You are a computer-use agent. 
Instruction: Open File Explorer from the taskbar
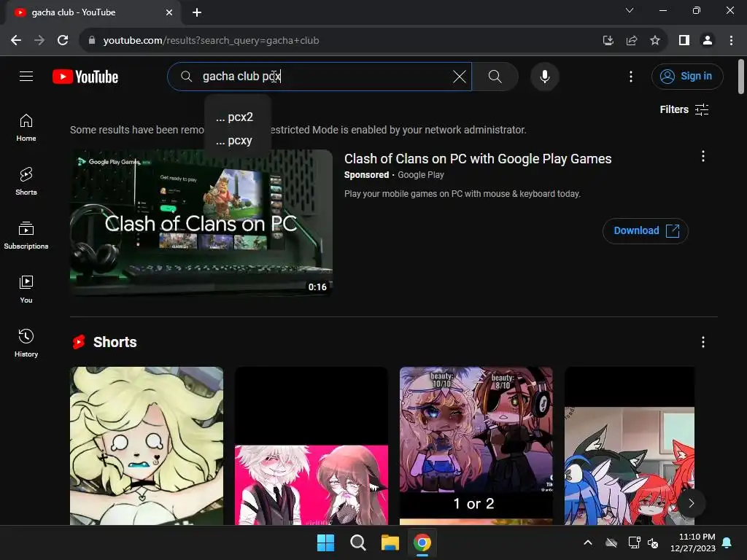click(390, 542)
